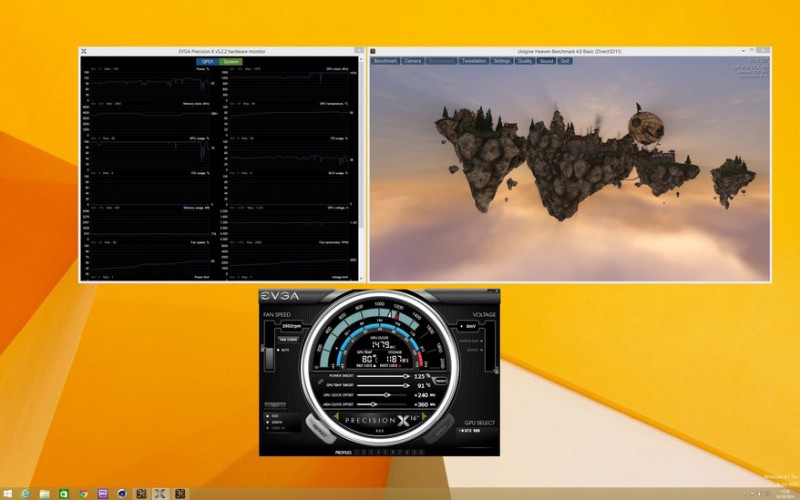800x500 pixels.
Task: Click the hardware monitor vertical scrollbar
Action: [x=362, y=143]
